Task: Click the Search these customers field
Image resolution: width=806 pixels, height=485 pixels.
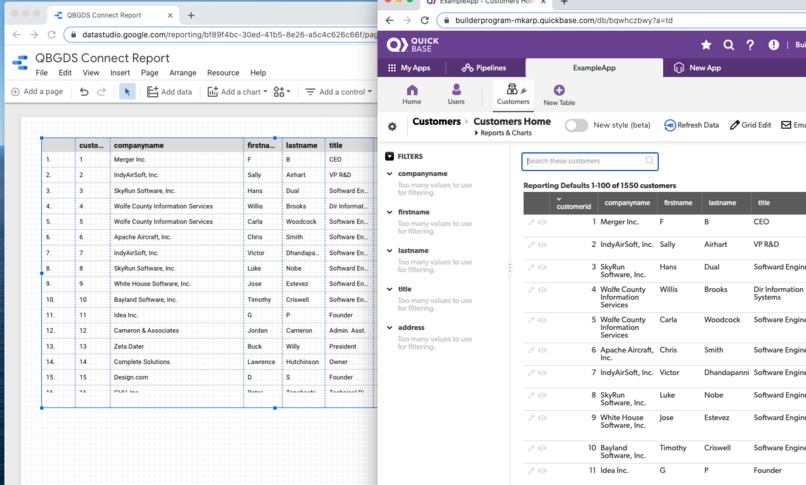Action: (590, 161)
